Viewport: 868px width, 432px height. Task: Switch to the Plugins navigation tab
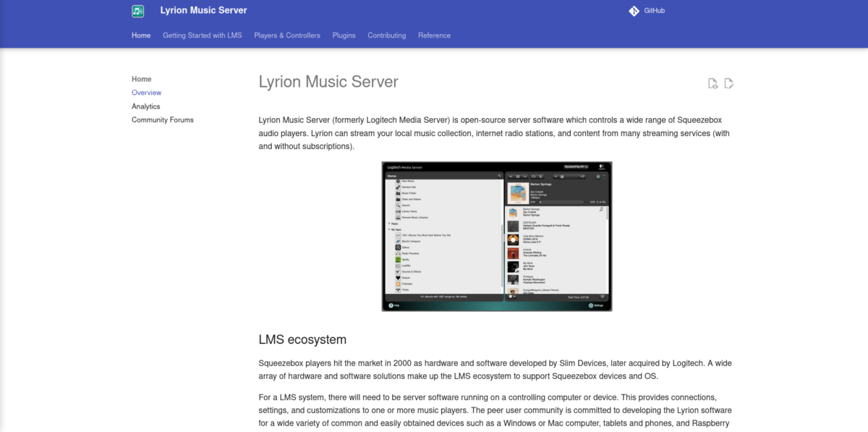[344, 35]
